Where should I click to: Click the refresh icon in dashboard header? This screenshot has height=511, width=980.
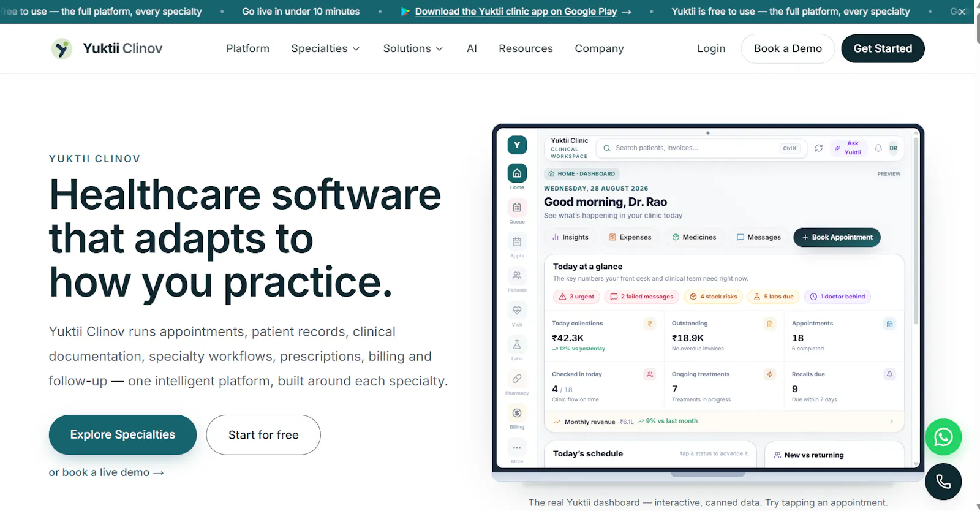coord(818,148)
